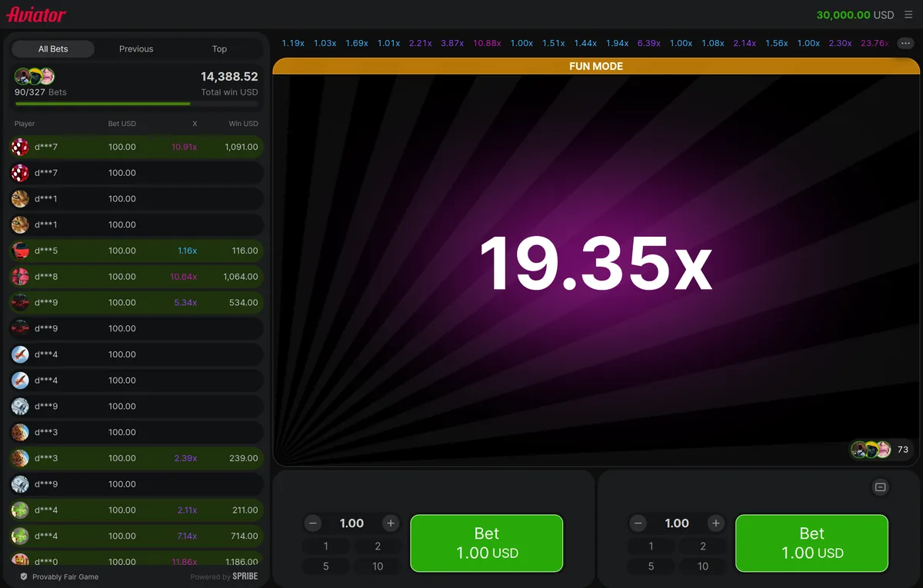Open round result 2.21x in history

pyautogui.click(x=420, y=44)
